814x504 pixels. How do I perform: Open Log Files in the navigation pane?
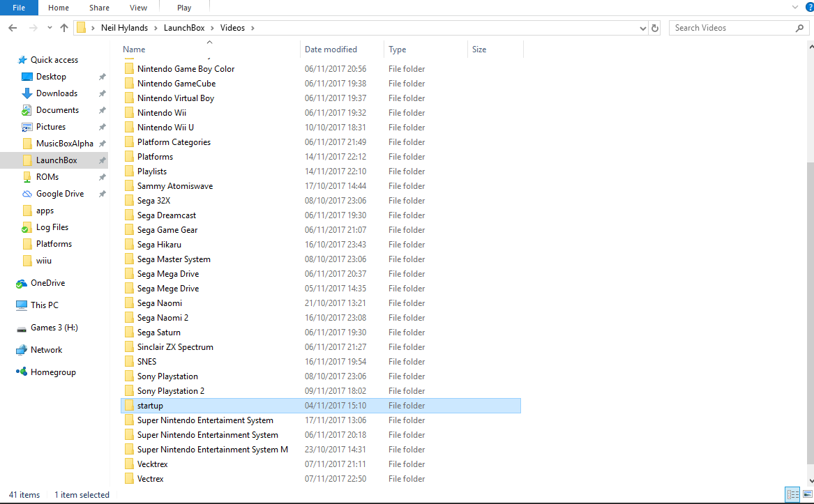coord(52,227)
